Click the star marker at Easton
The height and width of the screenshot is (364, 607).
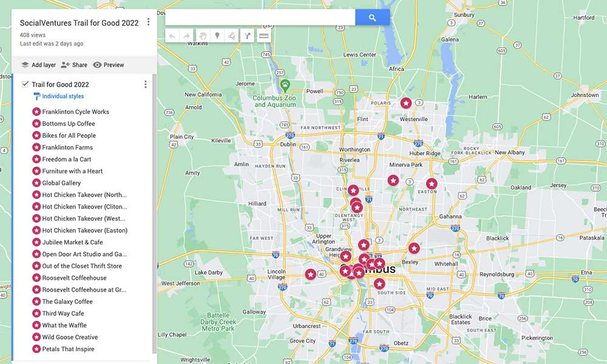coord(432,184)
